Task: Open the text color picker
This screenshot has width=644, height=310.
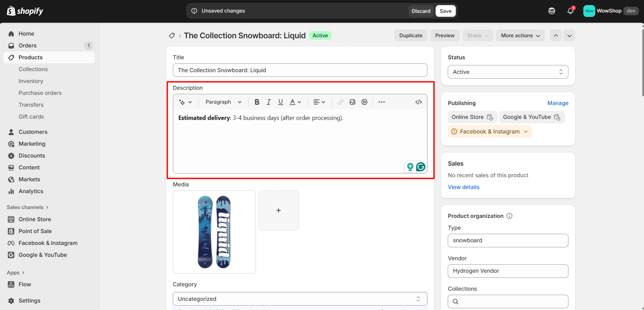Action: pyautogui.click(x=295, y=102)
